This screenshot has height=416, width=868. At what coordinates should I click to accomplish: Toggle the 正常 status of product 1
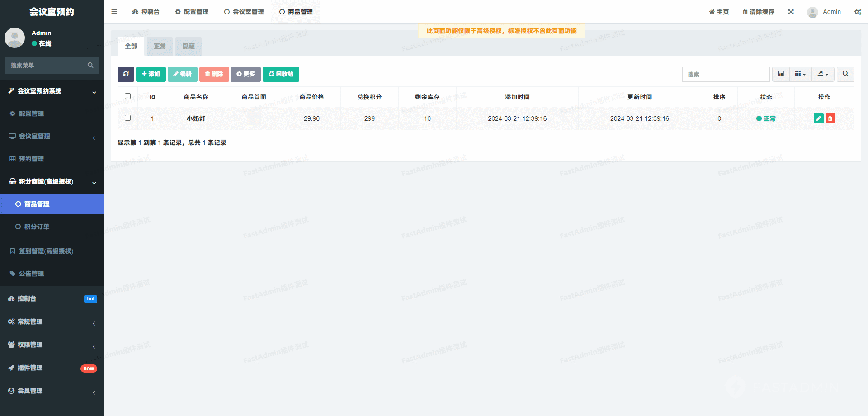(766, 118)
